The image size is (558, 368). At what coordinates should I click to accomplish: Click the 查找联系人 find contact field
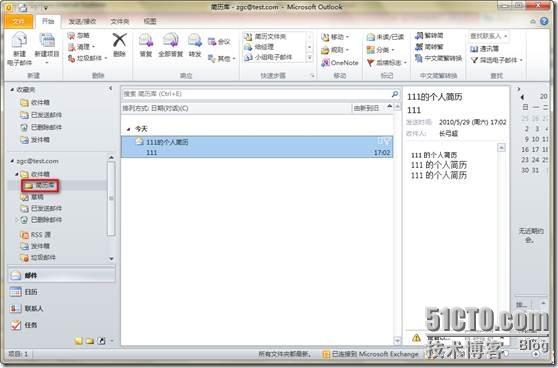point(489,36)
